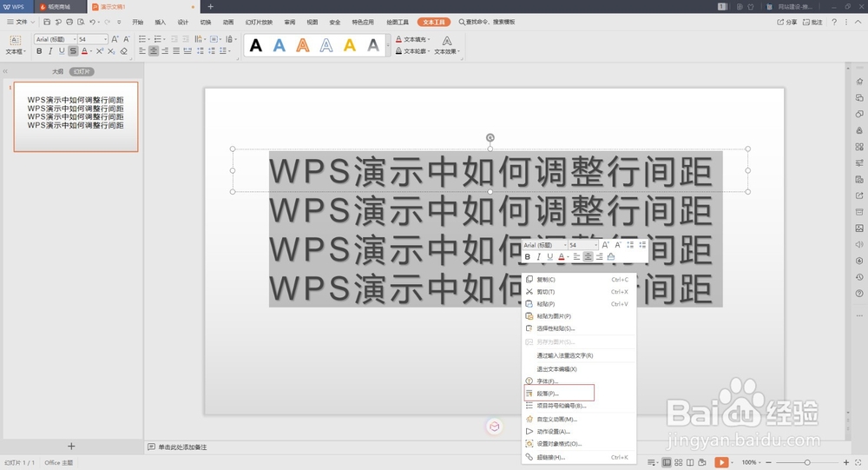This screenshot has height=470, width=868.
Task: Open 设置对象格式(O)... from context menu
Action: click(578, 443)
